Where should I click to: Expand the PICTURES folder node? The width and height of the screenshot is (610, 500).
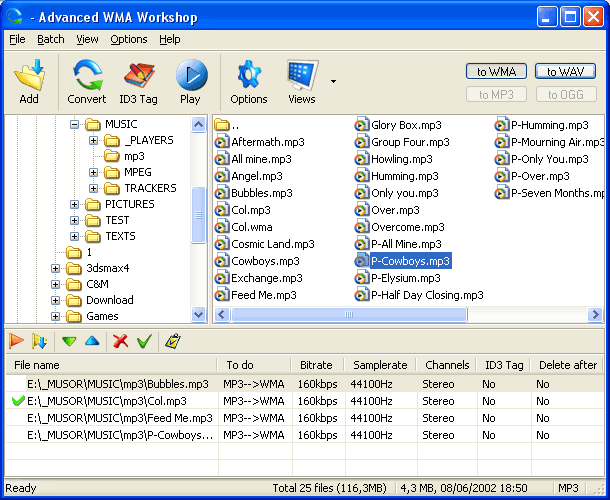(74, 204)
